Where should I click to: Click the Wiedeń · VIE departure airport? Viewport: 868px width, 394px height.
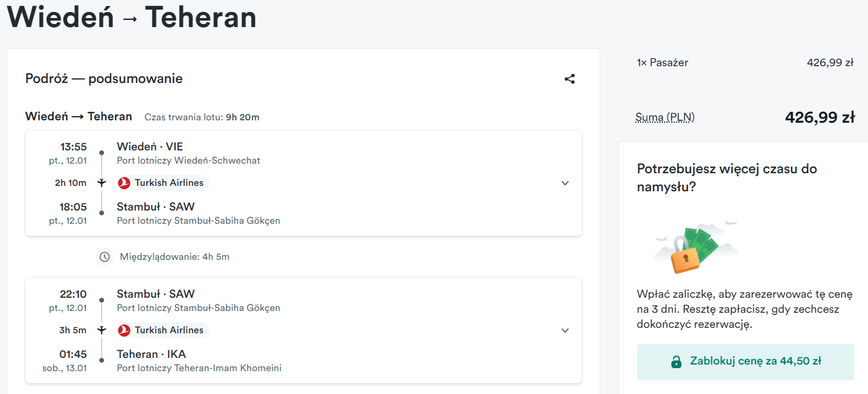(x=150, y=147)
